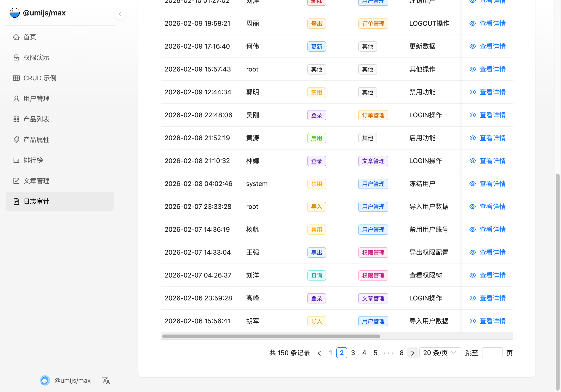Click the umijs avatar at sidebar bottom
This screenshot has width=561, height=392.
click(45, 380)
